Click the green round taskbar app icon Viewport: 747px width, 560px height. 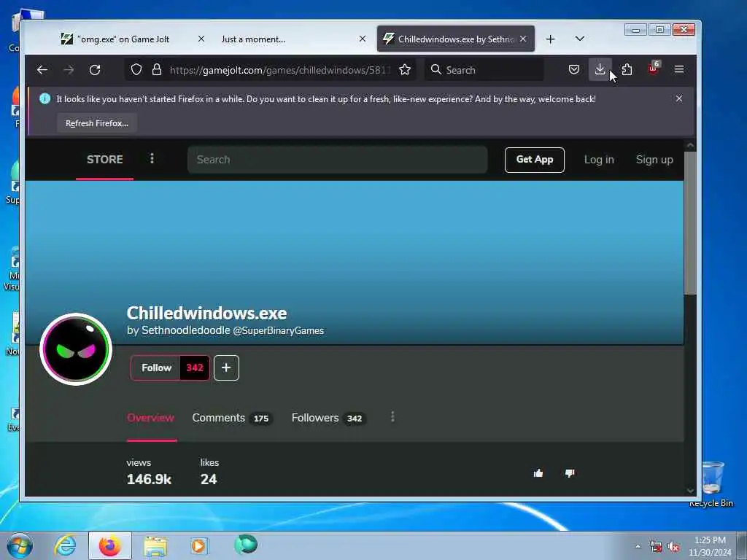click(x=245, y=545)
